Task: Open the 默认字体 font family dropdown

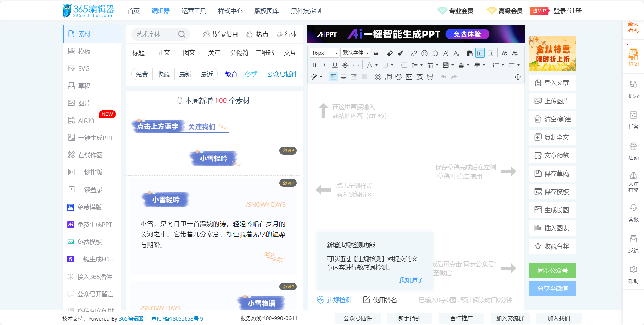Action: [355, 53]
